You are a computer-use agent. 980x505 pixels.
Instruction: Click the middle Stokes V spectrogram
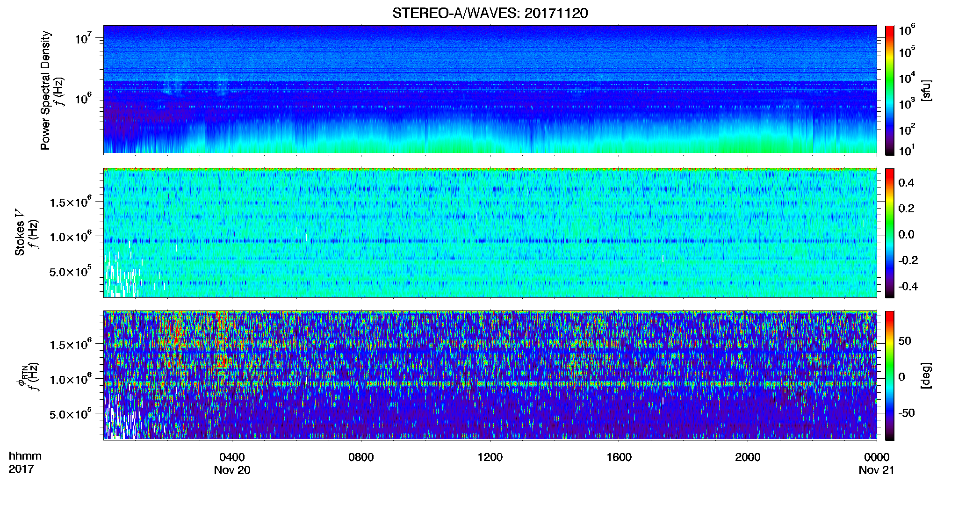tap(490, 233)
